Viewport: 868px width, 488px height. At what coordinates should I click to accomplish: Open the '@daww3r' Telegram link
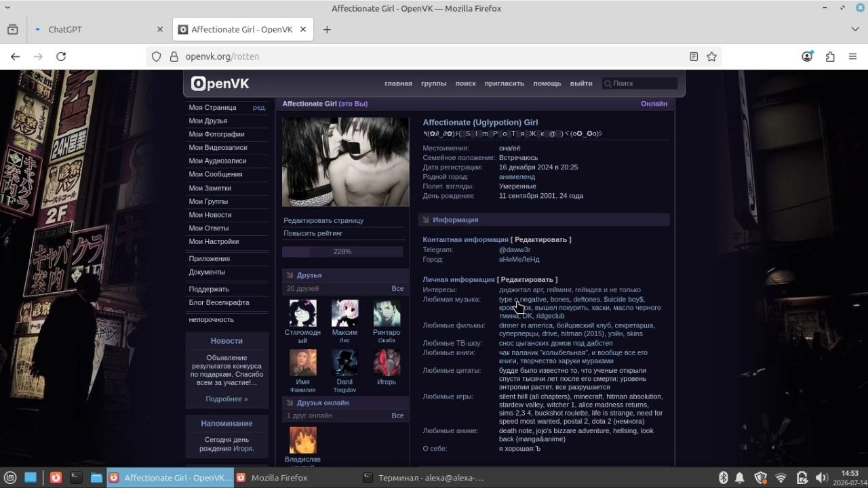[515, 249]
